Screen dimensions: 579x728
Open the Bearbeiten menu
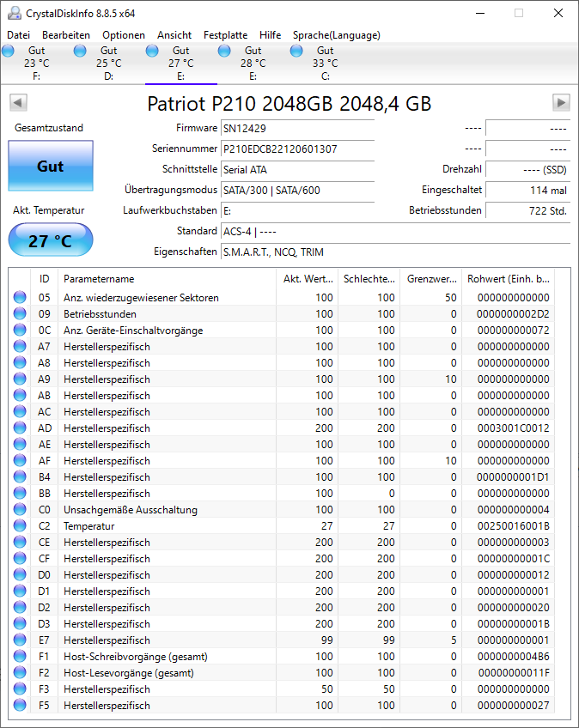[x=66, y=35]
